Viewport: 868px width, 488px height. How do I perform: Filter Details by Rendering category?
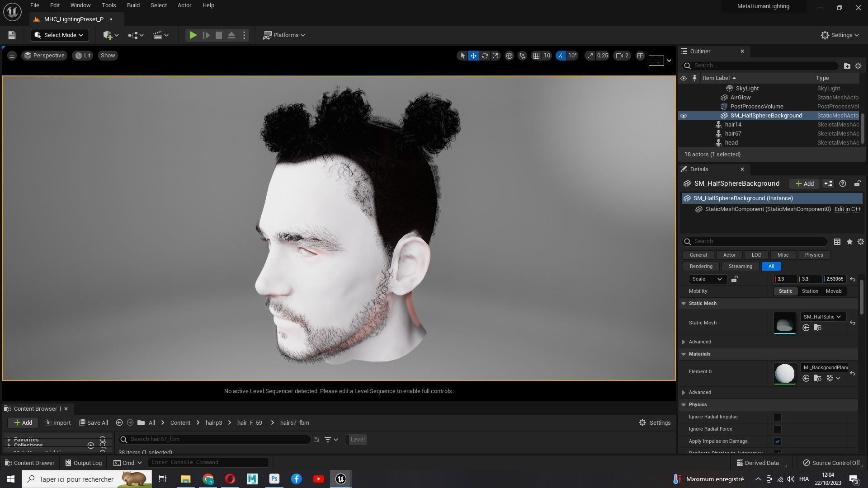coord(701,267)
